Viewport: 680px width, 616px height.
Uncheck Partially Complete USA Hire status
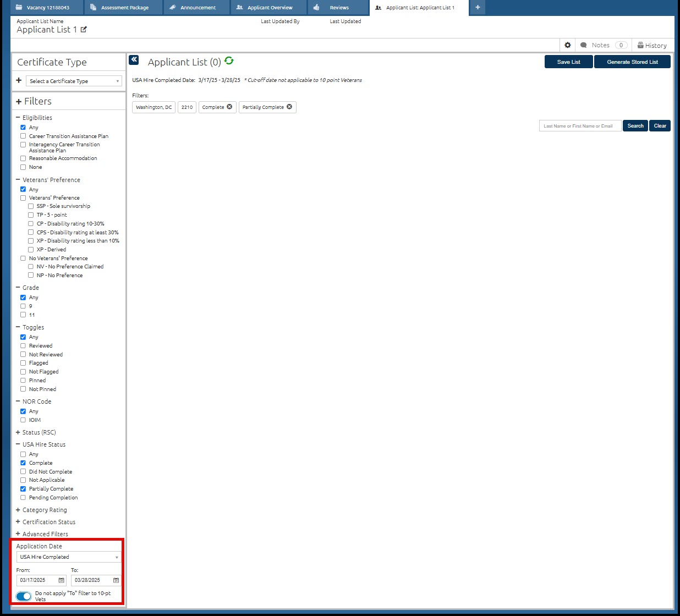pos(23,489)
